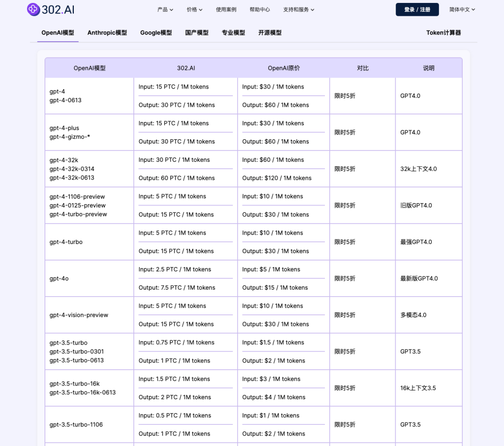
Task: Click 'Input: $1 / 1M tokens' price
Action: 271,416
